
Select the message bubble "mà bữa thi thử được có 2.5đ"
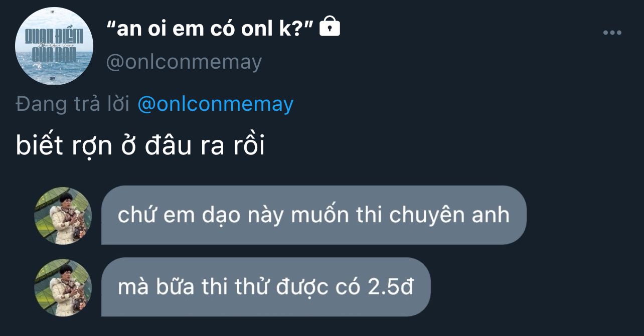pyautogui.click(x=266, y=287)
